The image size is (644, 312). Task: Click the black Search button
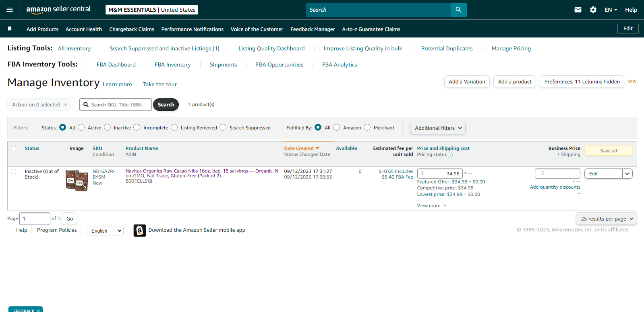pyautogui.click(x=166, y=104)
